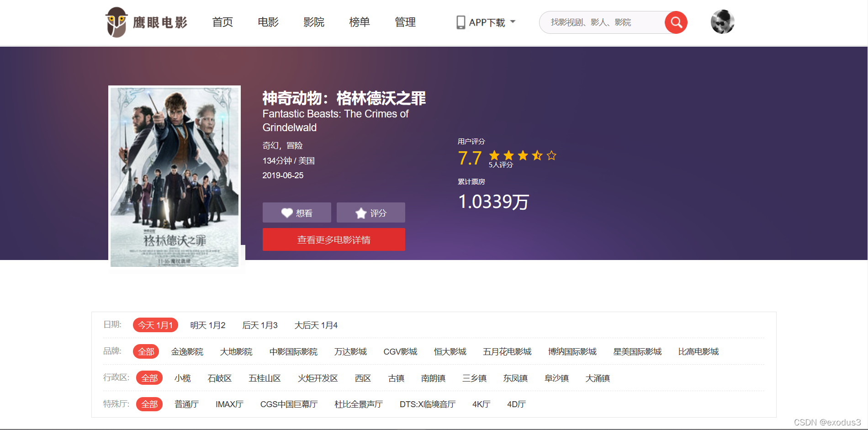Select date 明天 1月2
868x430 pixels.
click(208, 325)
